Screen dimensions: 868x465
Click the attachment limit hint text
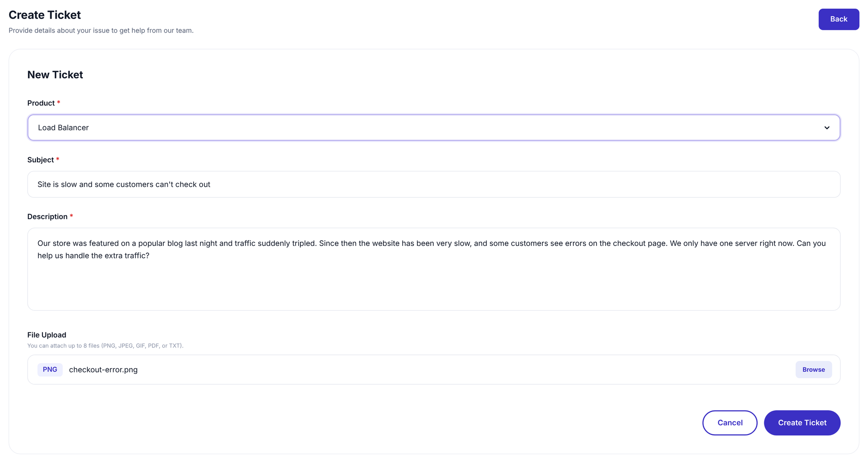click(x=105, y=346)
